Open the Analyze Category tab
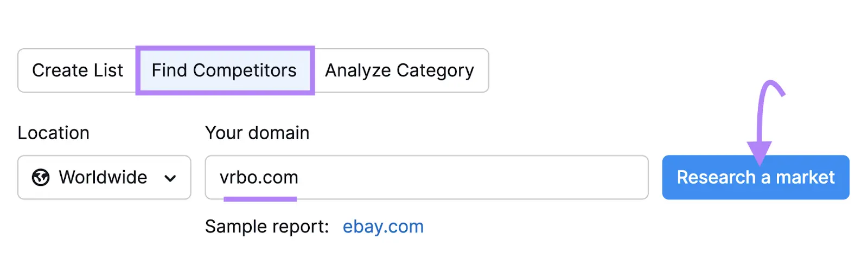This screenshot has width=868, height=272. (400, 70)
